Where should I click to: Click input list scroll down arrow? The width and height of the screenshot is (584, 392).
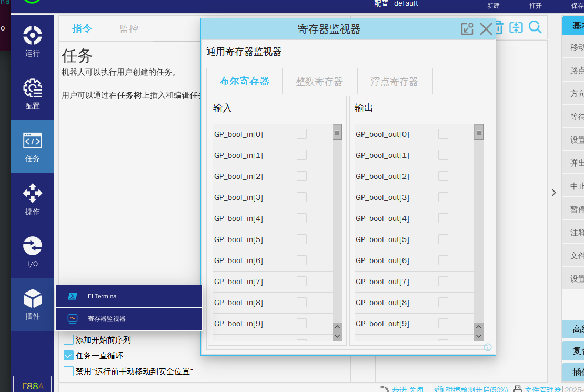tap(337, 336)
